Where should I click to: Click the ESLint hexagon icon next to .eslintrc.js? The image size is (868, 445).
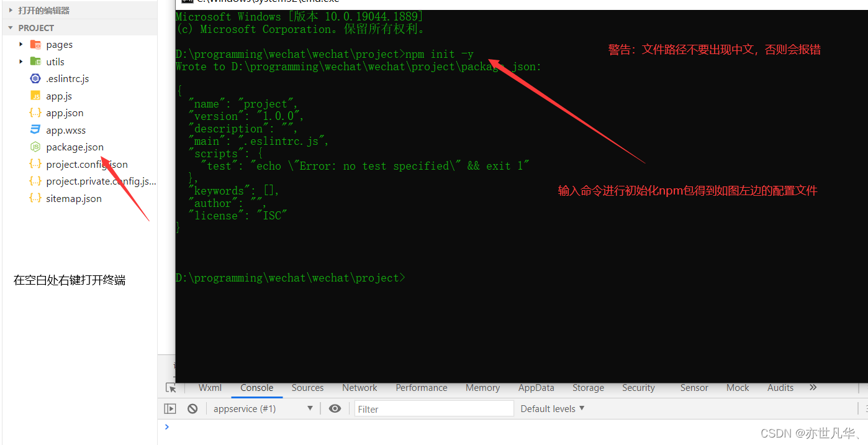point(35,78)
